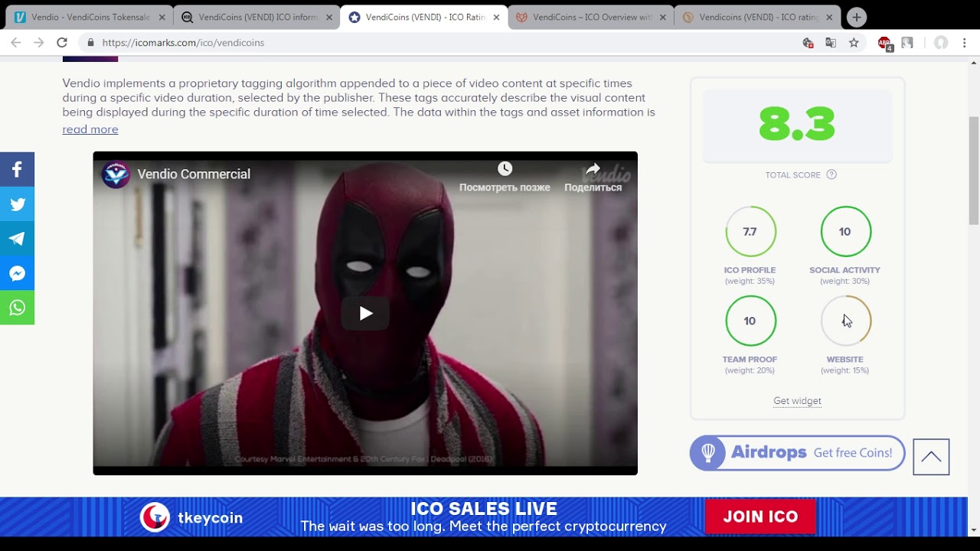Image resolution: width=980 pixels, height=551 pixels.
Task: Switch to VendiCoins – ICO Overview tab
Action: click(x=590, y=17)
